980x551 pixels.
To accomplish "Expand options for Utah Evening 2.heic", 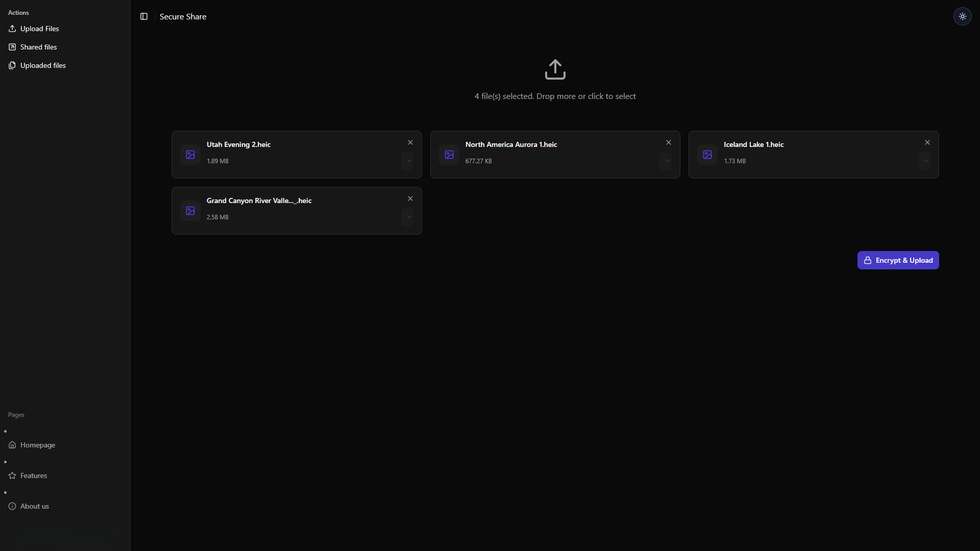I will (x=408, y=161).
